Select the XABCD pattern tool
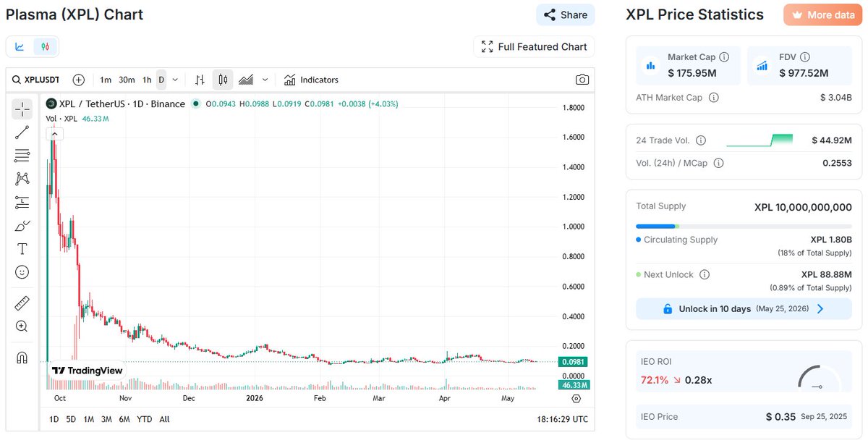The width and height of the screenshot is (868, 443). click(x=22, y=178)
